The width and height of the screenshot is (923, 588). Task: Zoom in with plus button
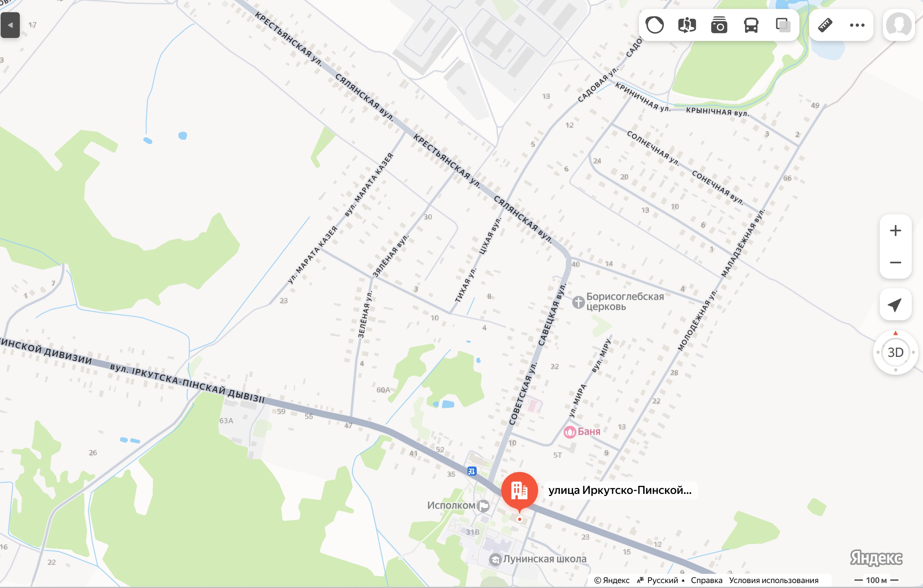point(895,230)
